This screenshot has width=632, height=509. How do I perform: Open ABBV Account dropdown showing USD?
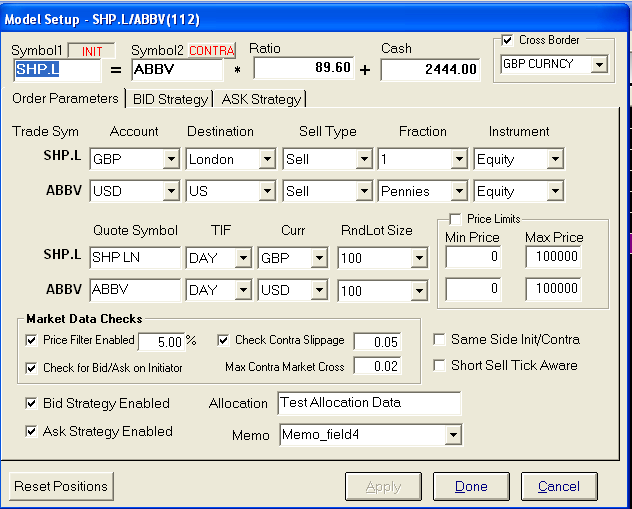click(x=171, y=191)
